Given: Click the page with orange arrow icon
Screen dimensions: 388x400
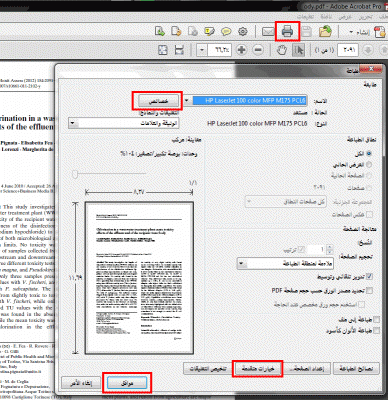Looking at the screenshot, I should (176, 32).
